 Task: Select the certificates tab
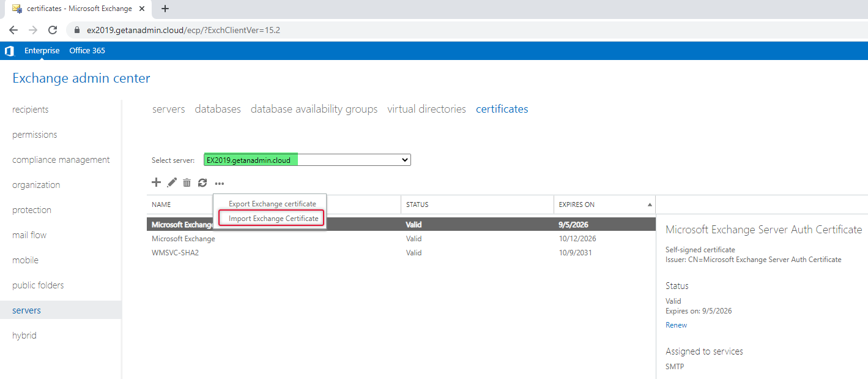pos(502,109)
